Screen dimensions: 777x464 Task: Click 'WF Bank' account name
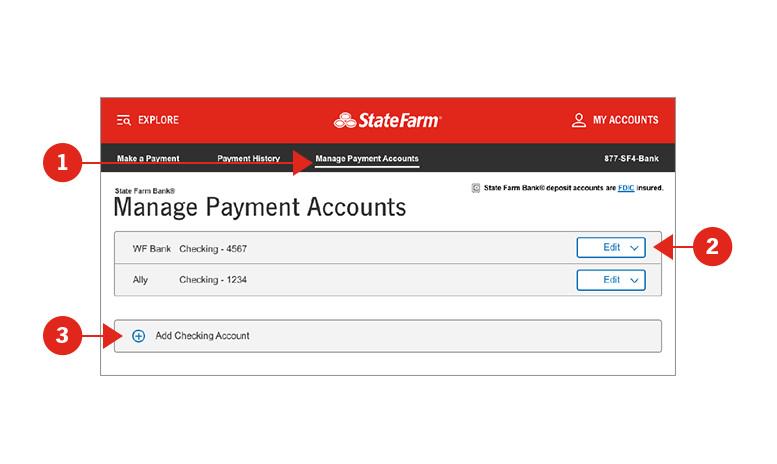click(152, 249)
